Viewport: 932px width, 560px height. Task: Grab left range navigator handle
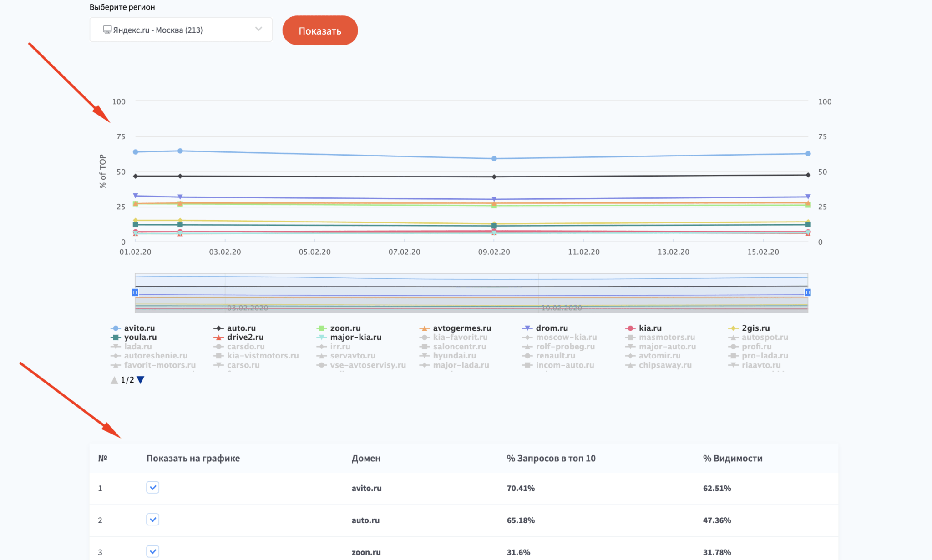(x=135, y=293)
